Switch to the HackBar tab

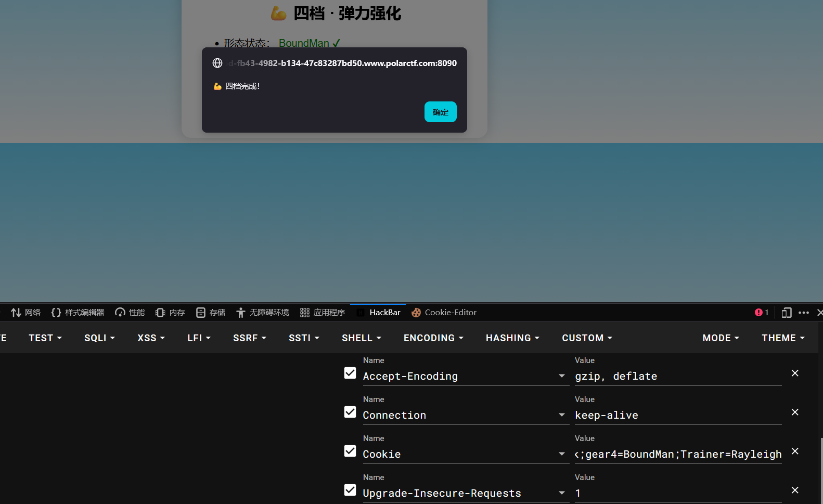point(378,313)
